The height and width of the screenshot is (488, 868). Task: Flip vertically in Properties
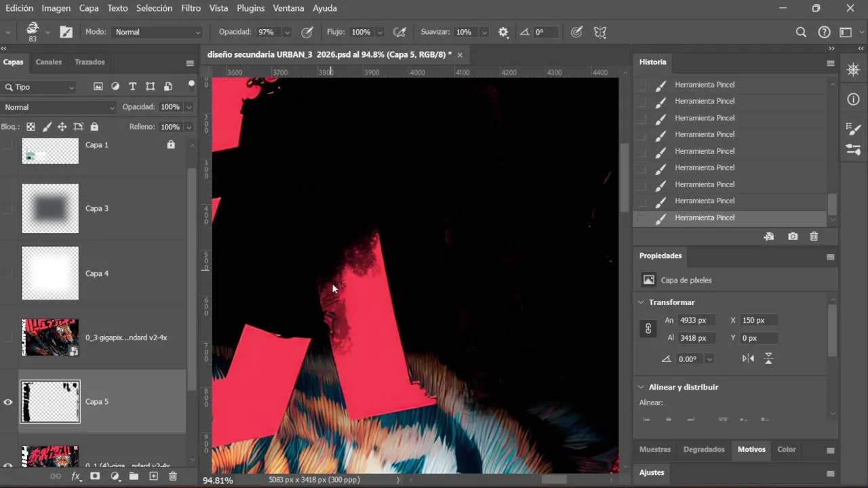click(x=768, y=359)
